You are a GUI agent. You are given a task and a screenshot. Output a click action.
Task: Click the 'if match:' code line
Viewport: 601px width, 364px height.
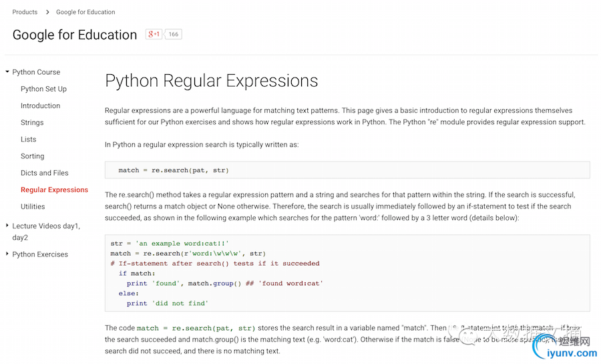click(x=137, y=273)
